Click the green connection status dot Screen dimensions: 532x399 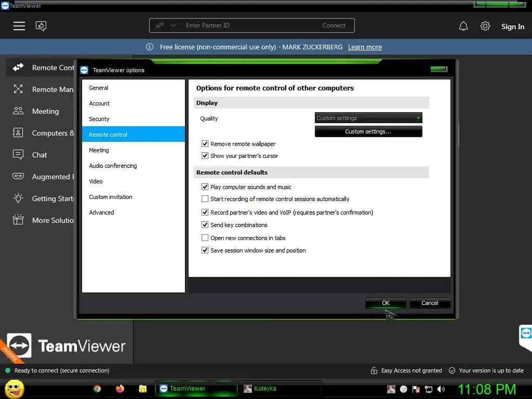[8, 370]
